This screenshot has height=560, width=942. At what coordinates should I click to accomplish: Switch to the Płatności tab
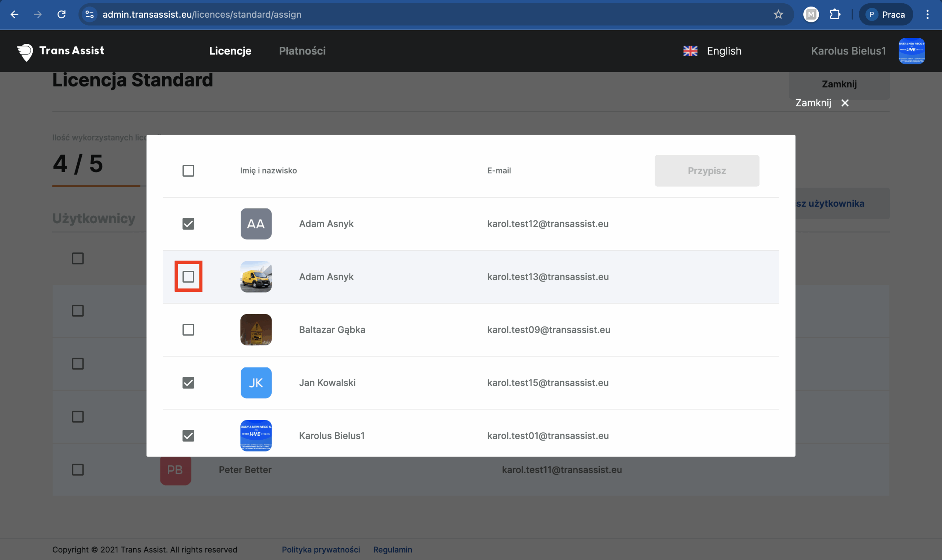(302, 51)
